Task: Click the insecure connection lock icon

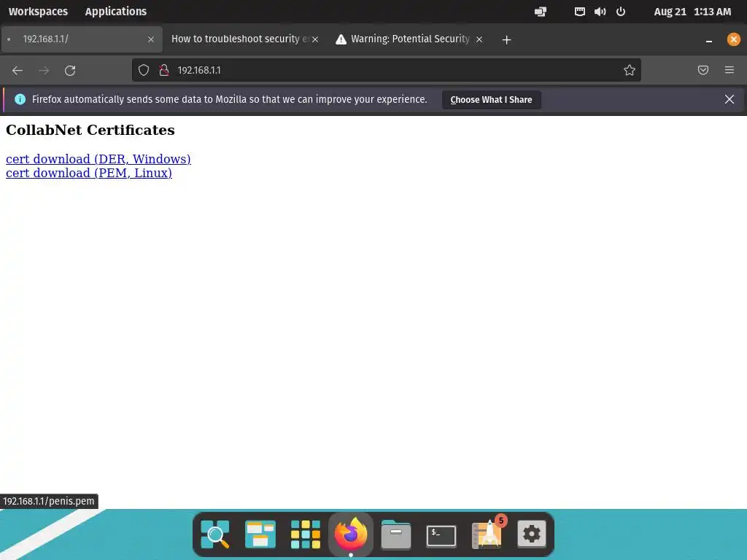Action: (164, 71)
